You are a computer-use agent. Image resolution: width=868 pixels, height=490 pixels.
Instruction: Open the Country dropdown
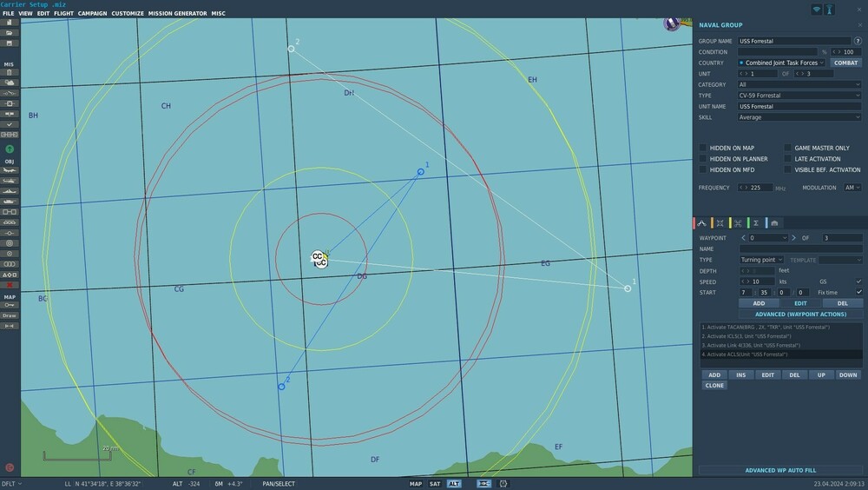[x=782, y=63]
